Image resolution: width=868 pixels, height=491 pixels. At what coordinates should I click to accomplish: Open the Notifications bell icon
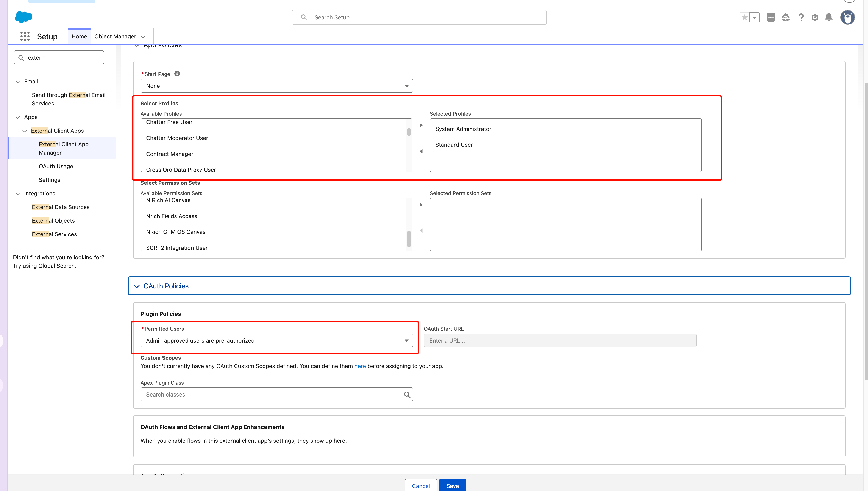pos(829,17)
